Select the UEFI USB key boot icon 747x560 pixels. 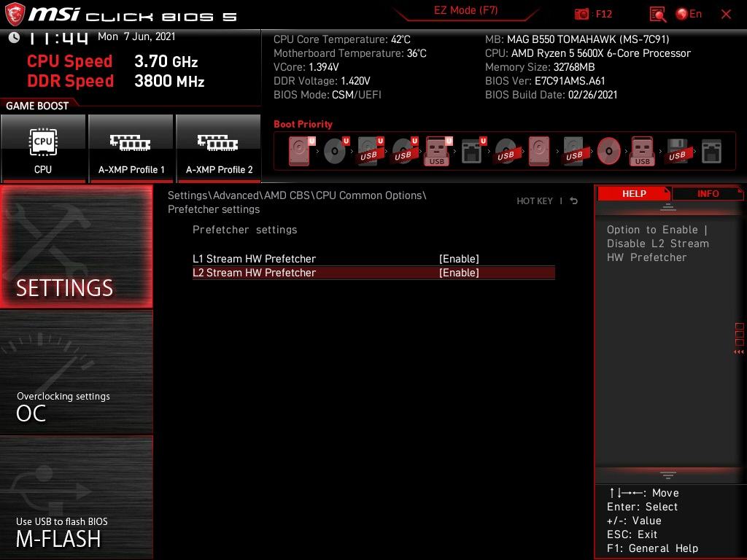tap(438, 151)
